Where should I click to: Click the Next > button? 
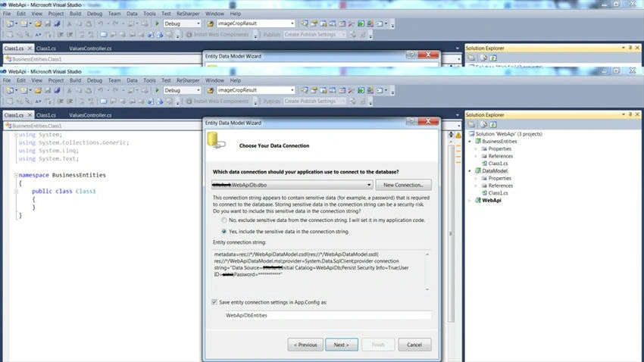click(x=341, y=345)
